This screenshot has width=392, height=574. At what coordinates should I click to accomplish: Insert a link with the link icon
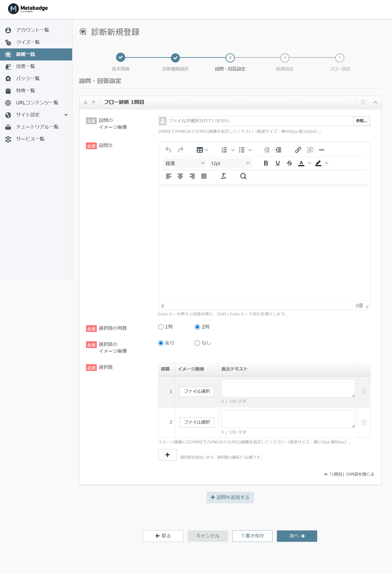point(298,150)
